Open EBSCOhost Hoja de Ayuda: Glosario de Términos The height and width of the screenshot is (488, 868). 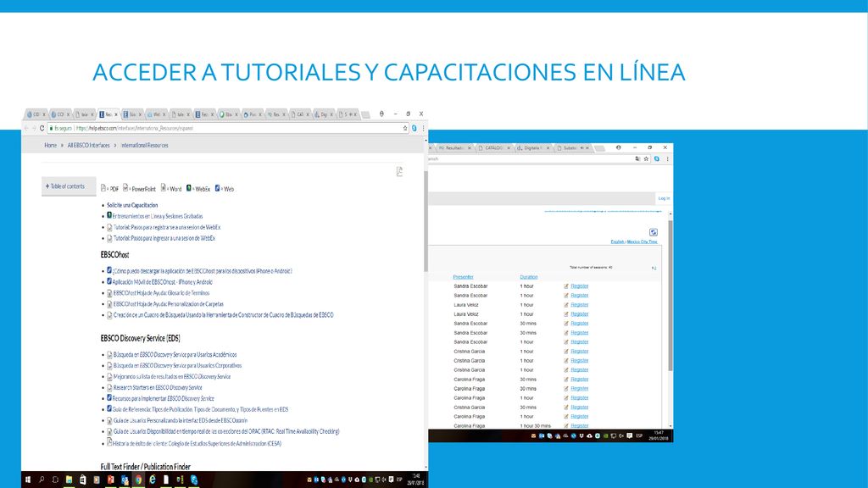(x=161, y=293)
